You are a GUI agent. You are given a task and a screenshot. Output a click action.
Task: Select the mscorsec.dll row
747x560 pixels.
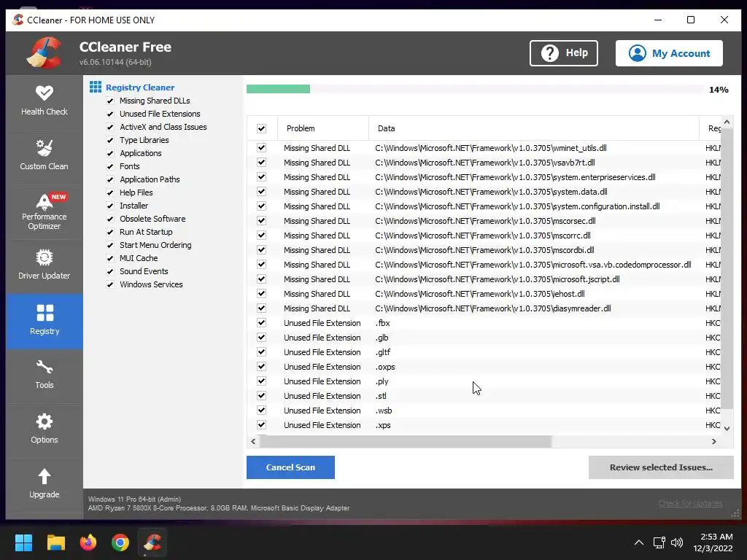[484, 221]
